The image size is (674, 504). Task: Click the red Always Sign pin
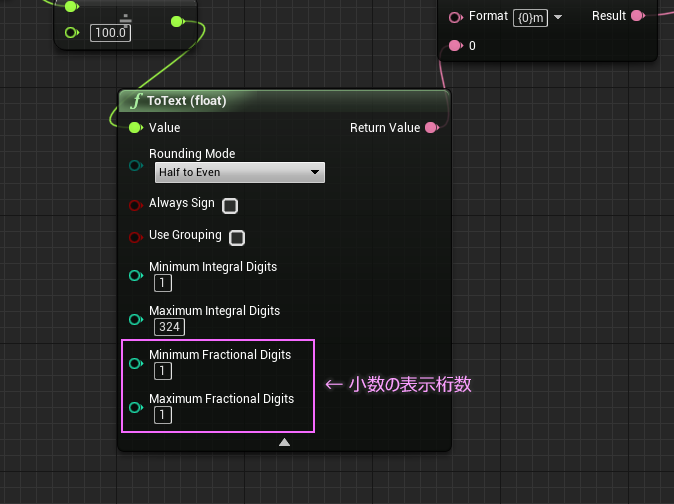tap(136, 205)
